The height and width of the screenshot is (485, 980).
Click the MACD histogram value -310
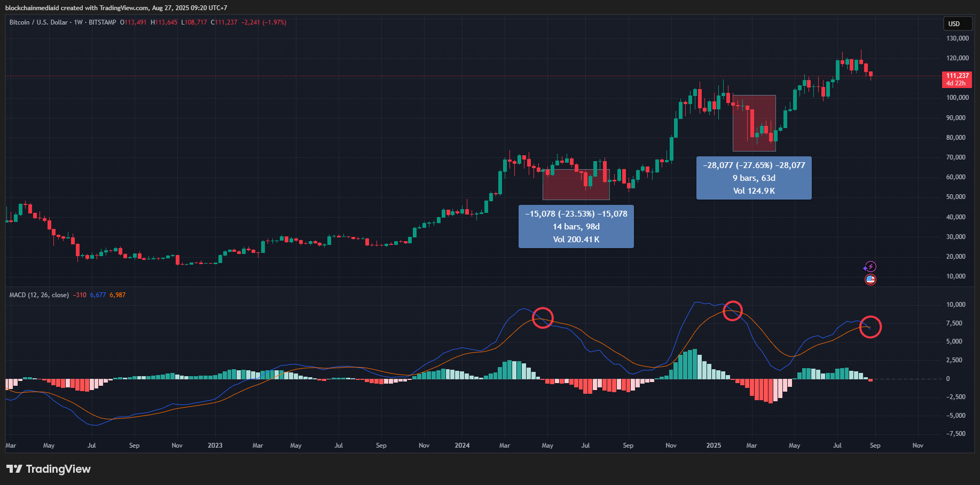[x=80, y=295]
